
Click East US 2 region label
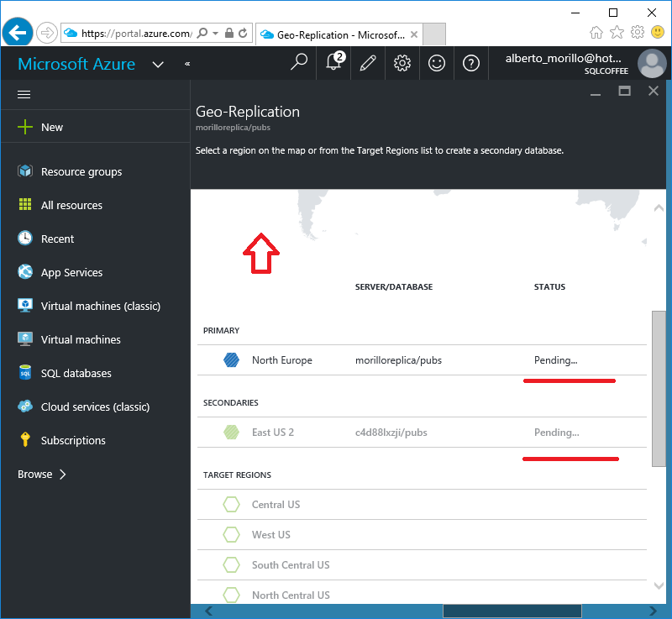(x=273, y=433)
